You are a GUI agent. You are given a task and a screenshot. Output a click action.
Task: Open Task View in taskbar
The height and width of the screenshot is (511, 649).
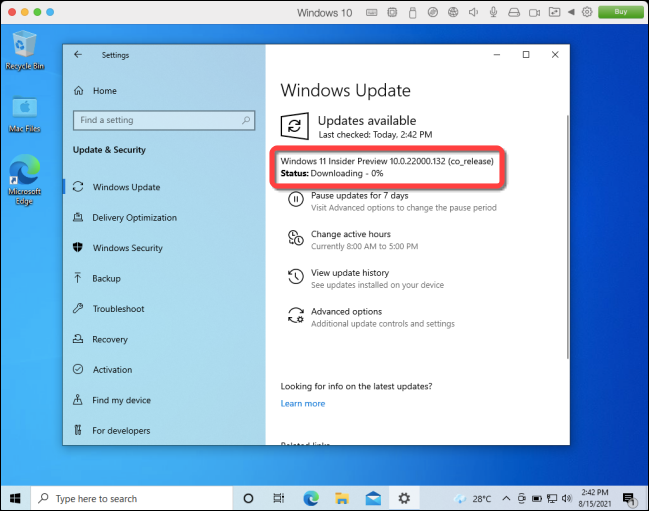point(279,498)
